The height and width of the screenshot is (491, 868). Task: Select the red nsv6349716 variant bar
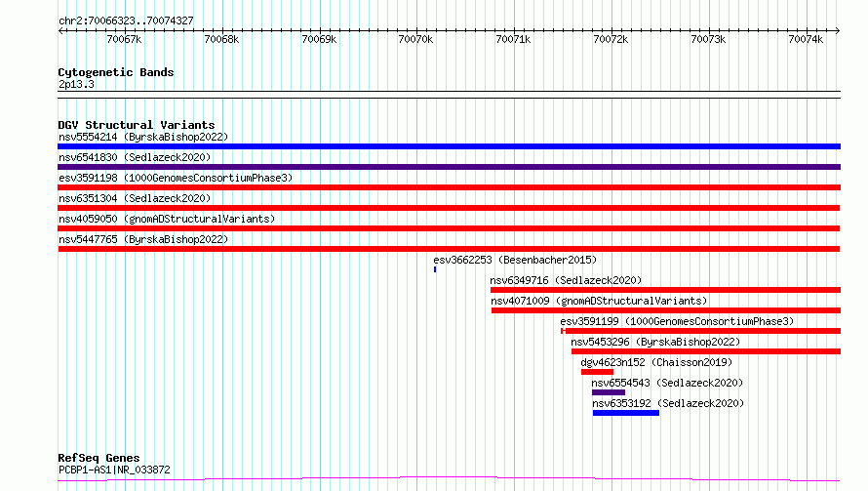[665, 290]
